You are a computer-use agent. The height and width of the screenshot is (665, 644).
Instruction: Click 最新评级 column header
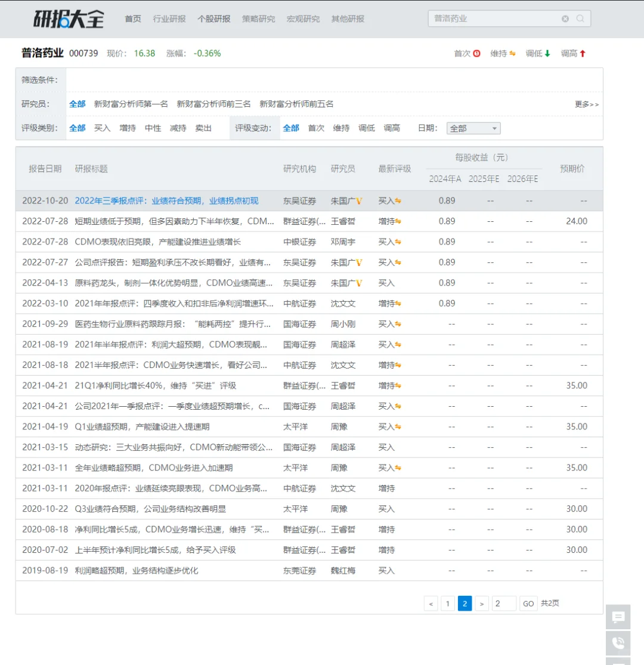395,169
